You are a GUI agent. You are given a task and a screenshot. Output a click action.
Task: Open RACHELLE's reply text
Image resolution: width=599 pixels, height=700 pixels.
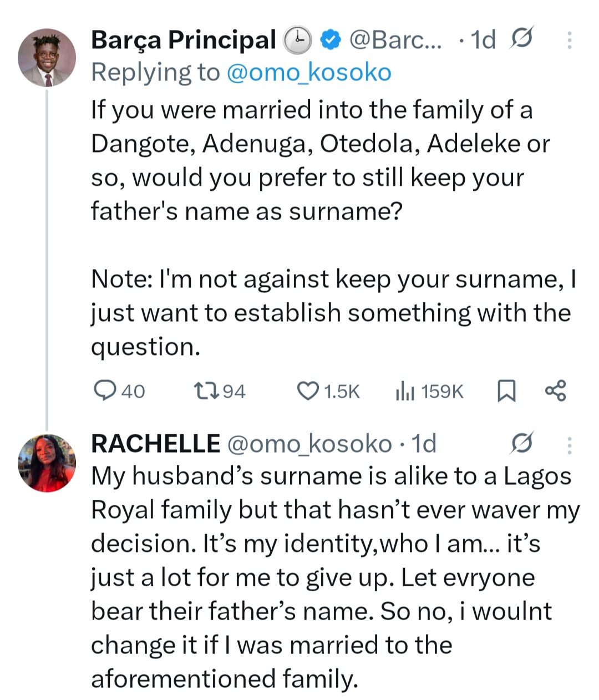(333, 577)
